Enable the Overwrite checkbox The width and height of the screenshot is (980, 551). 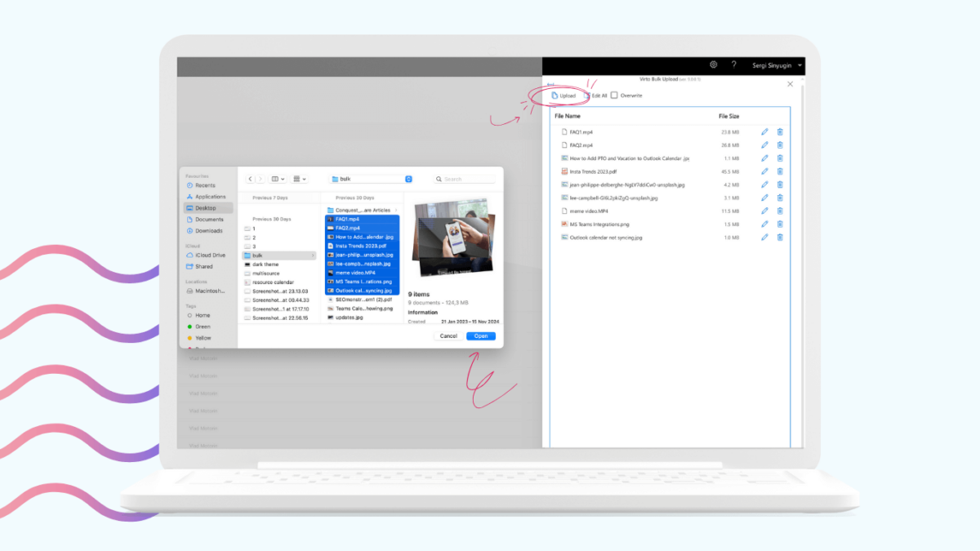pos(613,96)
